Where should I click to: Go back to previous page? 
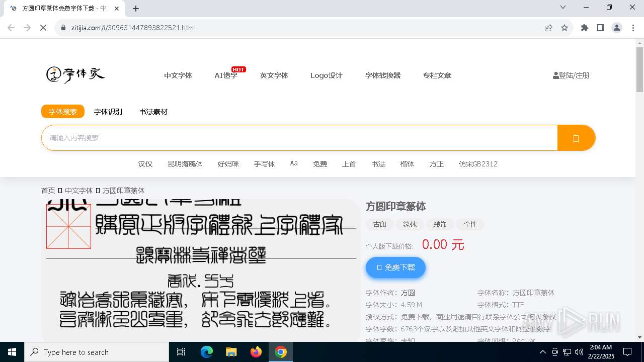[x=11, y=28]
